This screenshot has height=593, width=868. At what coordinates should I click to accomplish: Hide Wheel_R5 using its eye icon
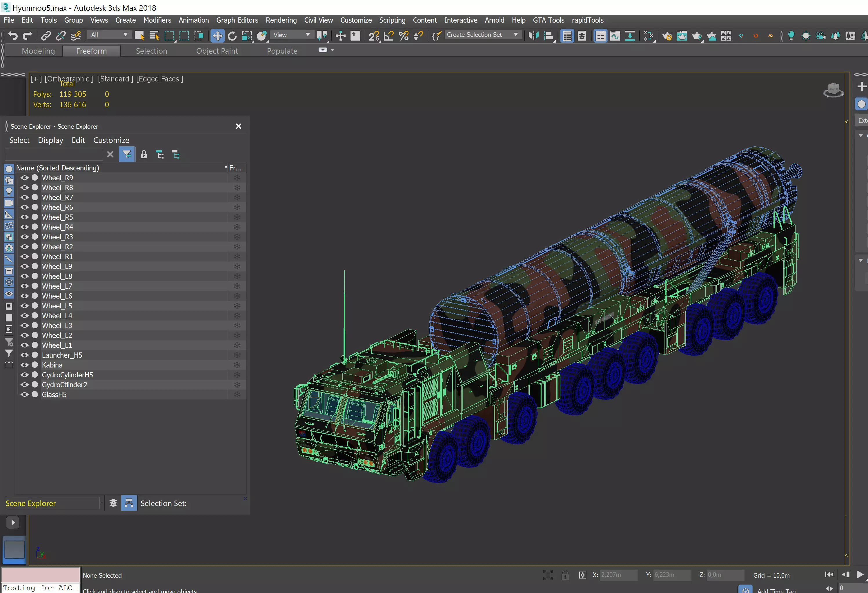pos(25,217)
